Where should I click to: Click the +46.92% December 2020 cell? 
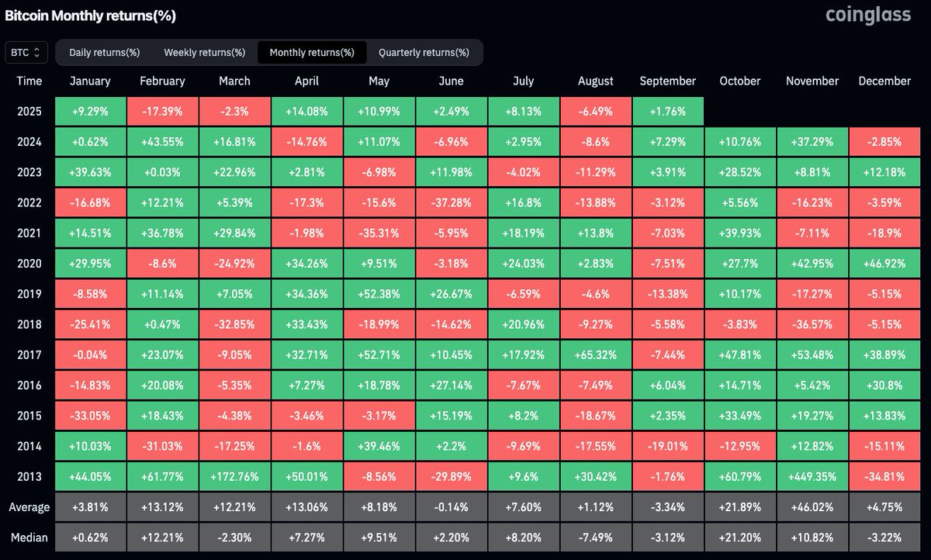click(x=884, y=263)
